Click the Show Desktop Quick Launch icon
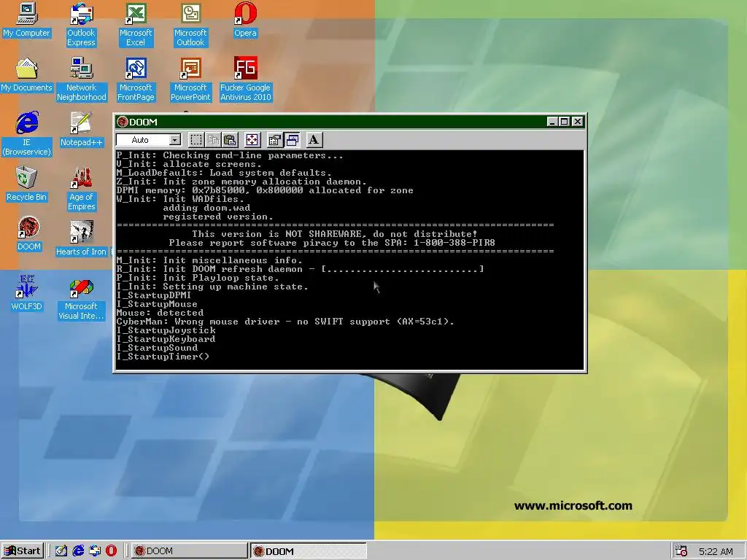This screenshot has width=747, height=560. pos(61,551)
